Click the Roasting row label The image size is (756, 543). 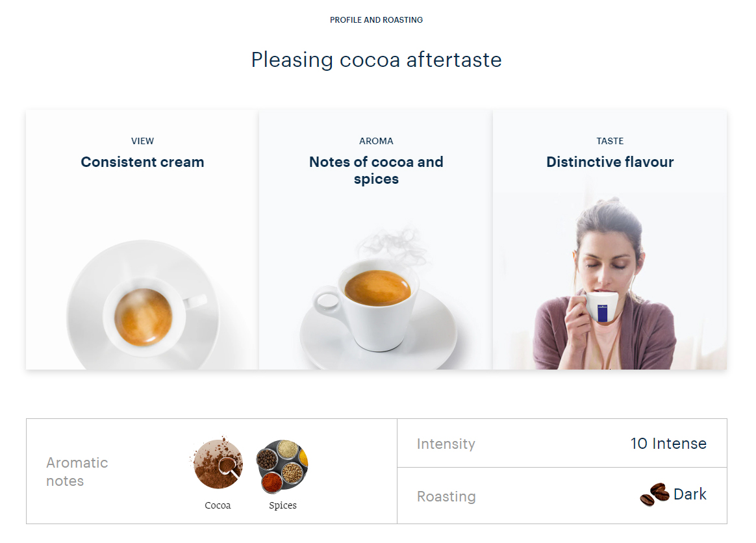click(446, 496)
